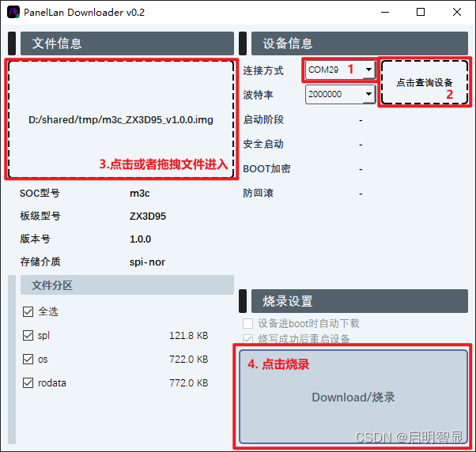Screen dimensions: 476x452
Task: Uncheck the rodata partition checkbox
Action: (28, 382)
